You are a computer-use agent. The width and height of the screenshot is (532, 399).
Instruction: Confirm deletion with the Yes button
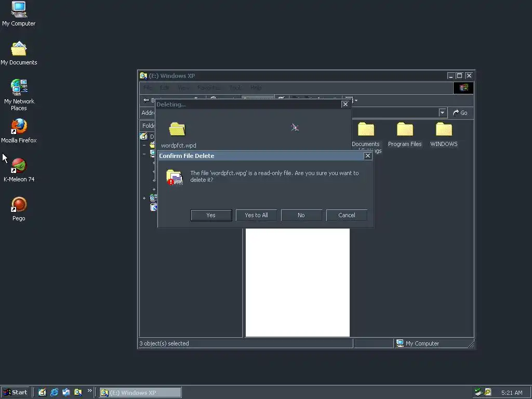click(211, 215)
